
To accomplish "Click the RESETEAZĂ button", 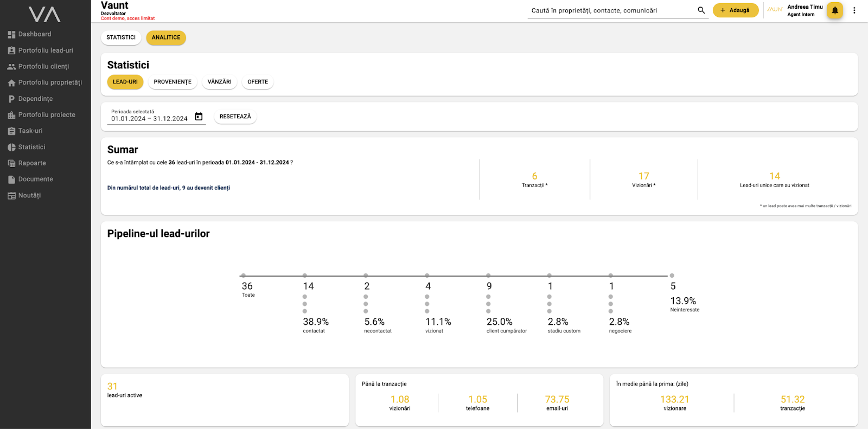I will coord(235,117).
